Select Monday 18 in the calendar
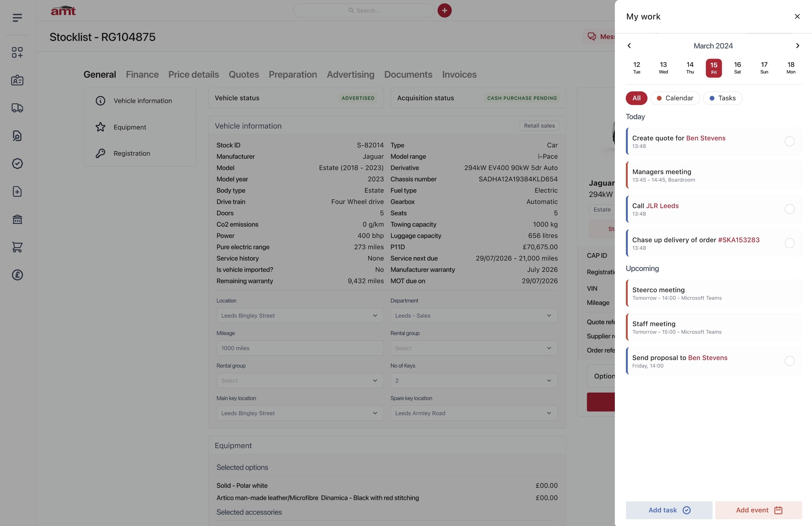The height and width of the screenshot is (526, 812). click(790, 68)
